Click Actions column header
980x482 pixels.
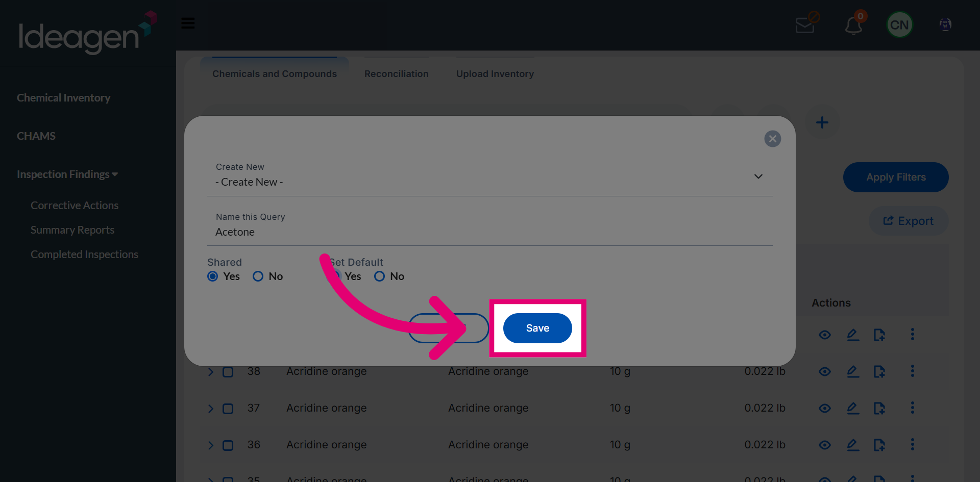[x=831, y=303]
